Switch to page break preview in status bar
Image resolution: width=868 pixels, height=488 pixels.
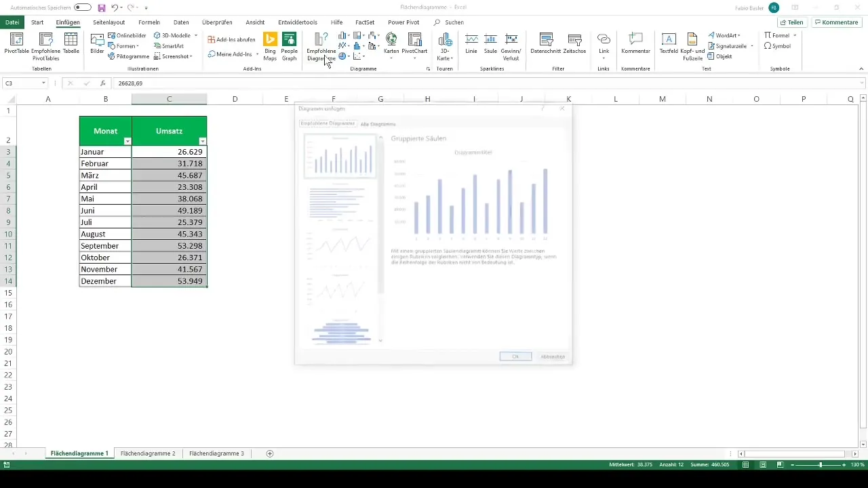[781, 465]
